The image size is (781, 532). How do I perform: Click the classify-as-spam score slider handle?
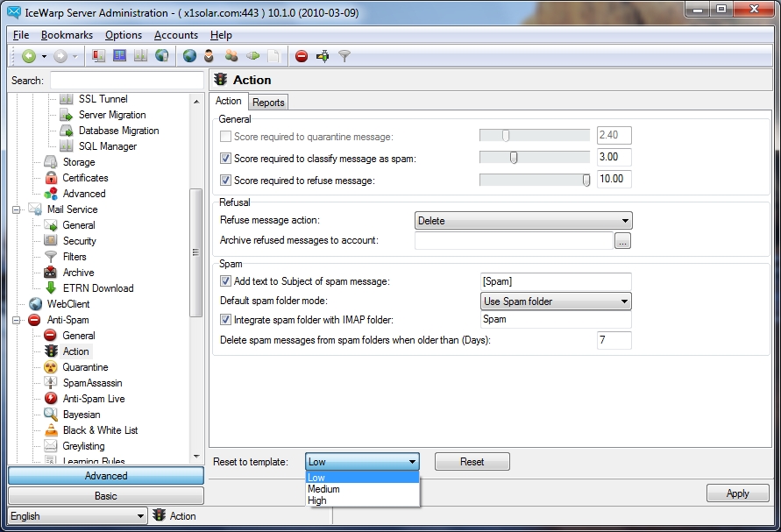[514, 158]
